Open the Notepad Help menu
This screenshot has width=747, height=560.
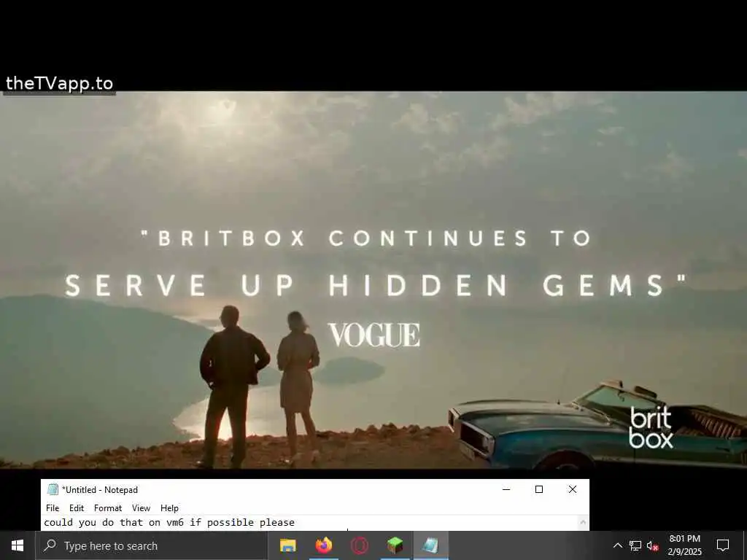pos(169,508)
